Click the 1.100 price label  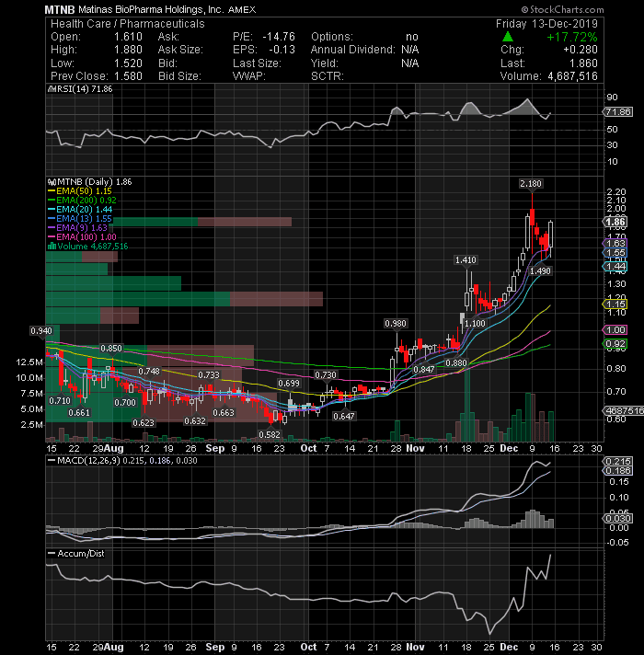(475, 324)
